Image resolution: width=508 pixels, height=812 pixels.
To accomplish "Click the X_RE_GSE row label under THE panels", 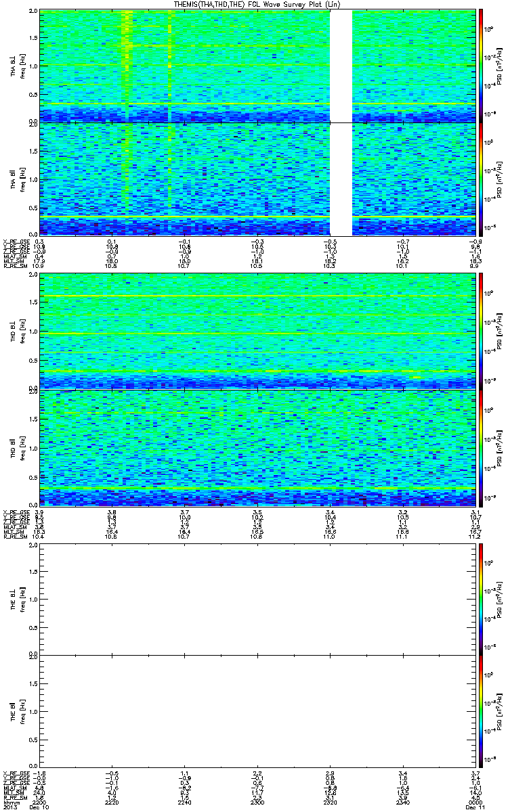I will pos(16,773).
